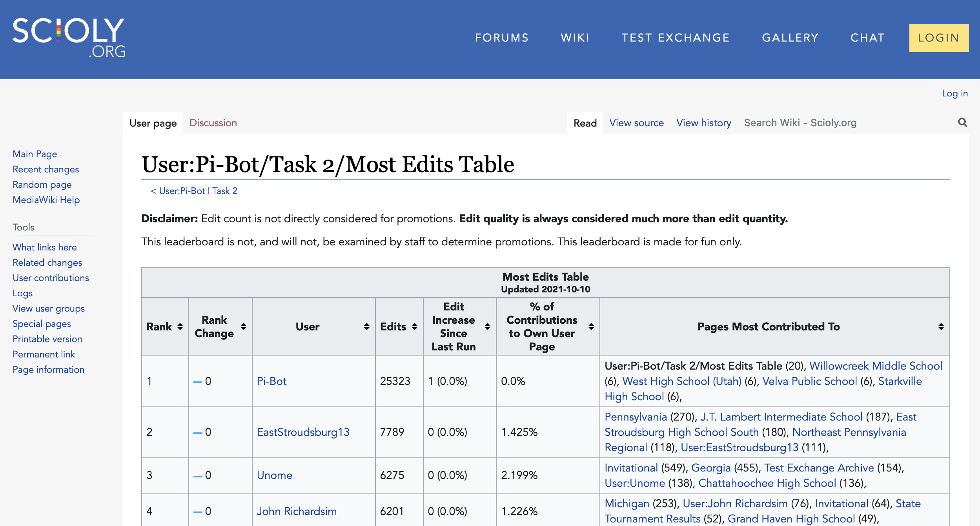980x526 pixels.
Task: Switch to the Discussion tab
Action: click(213, 123)
